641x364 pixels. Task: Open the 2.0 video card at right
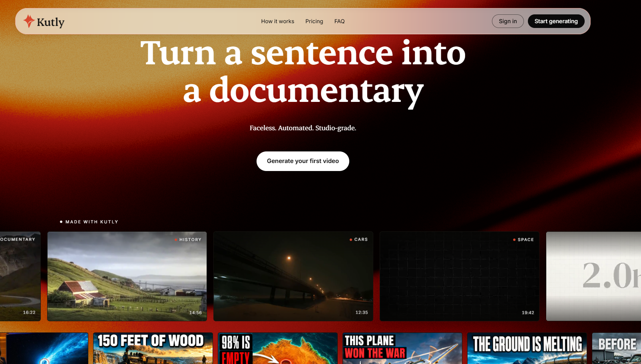tap(593, 276)
